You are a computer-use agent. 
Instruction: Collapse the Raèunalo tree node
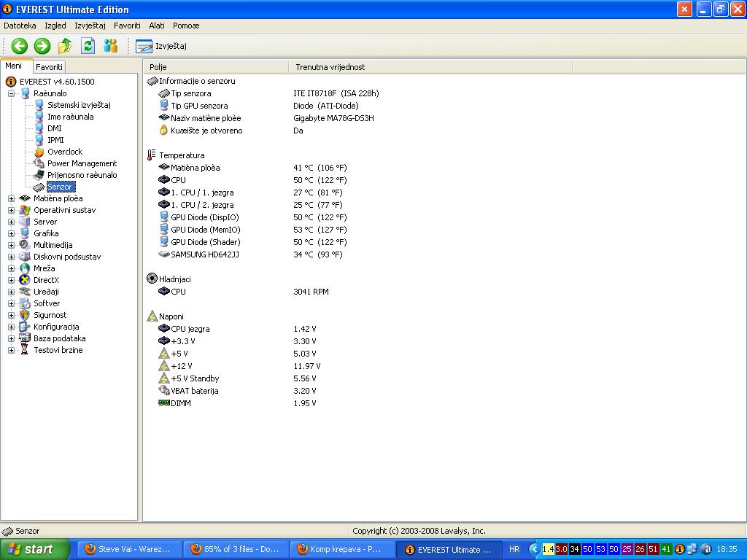(12, 93)
